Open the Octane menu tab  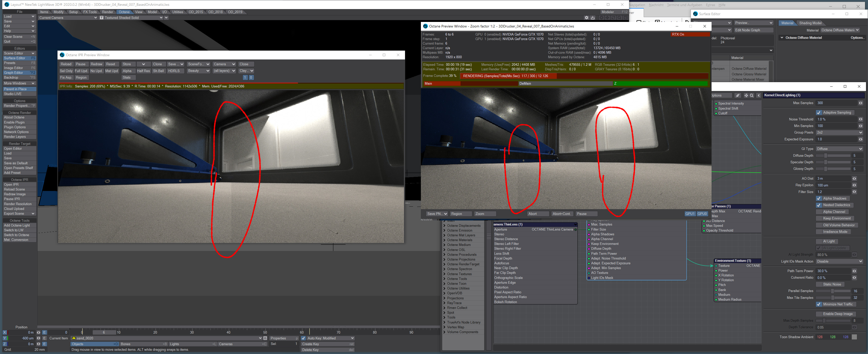[124, 12]
